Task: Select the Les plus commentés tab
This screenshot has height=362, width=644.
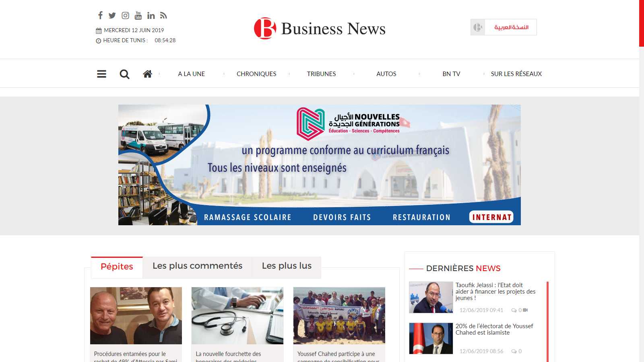Action: point(197,266)
